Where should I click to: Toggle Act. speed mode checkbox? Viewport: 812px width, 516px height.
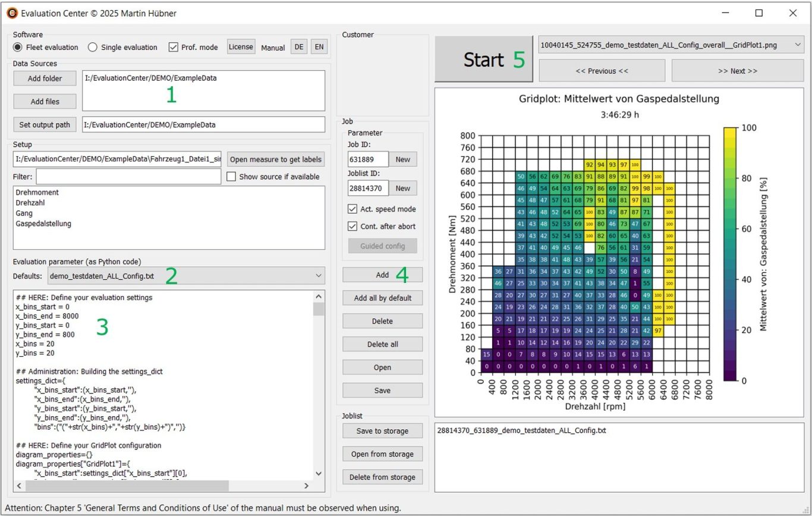click(x=353, y=209)
